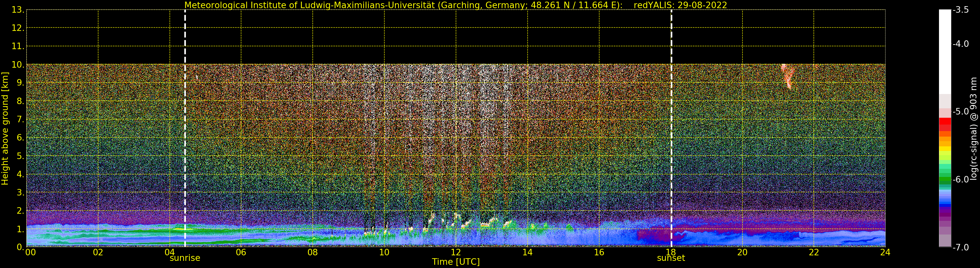The width and height of the screenshot is (980, 268).
Task: Click the '16' time axis tick label
Action: [x=599, y=252]
